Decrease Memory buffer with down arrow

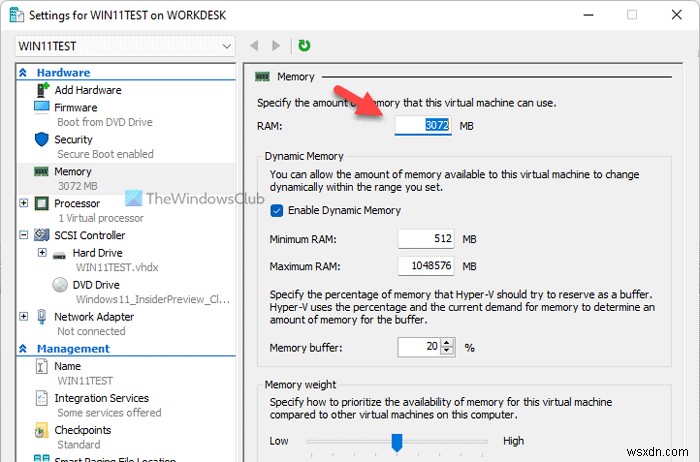tap(447, 351)
